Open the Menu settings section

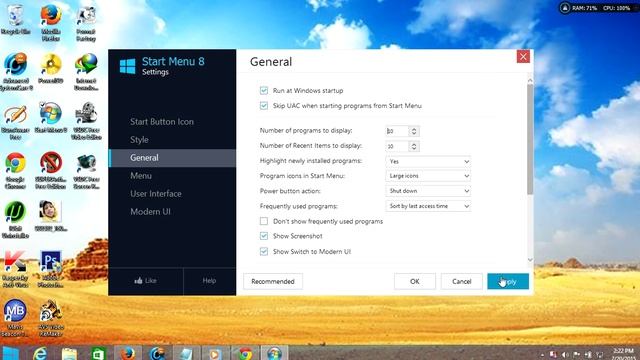pos(141,176)
